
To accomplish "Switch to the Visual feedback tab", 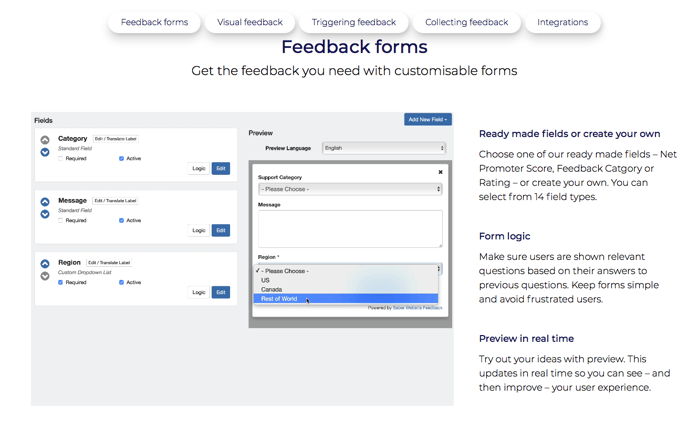I will pyautogui.click(x=250, y=22).
